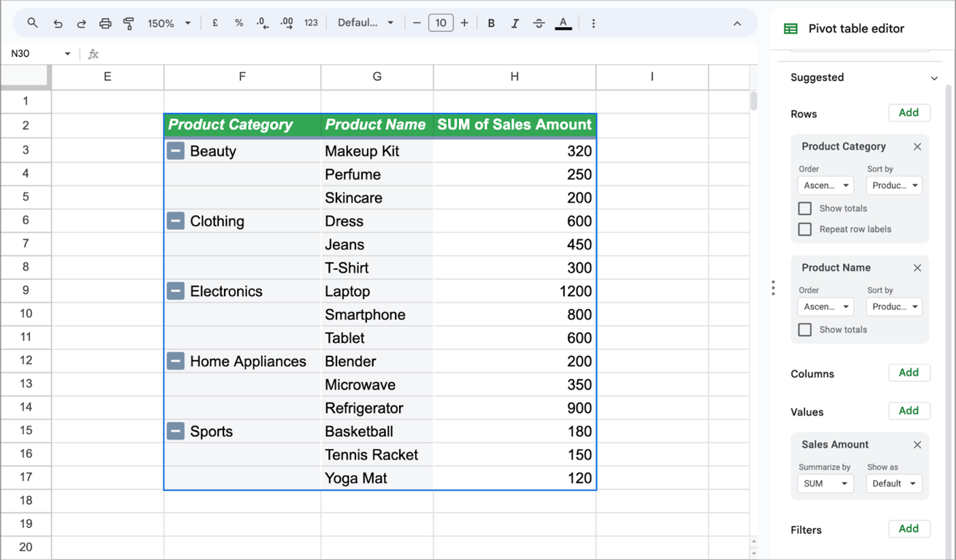Viewport: 956px width, 560px height.
Task: Collapse the toolbar with the up chevron
Action: (x=737, y=23)
